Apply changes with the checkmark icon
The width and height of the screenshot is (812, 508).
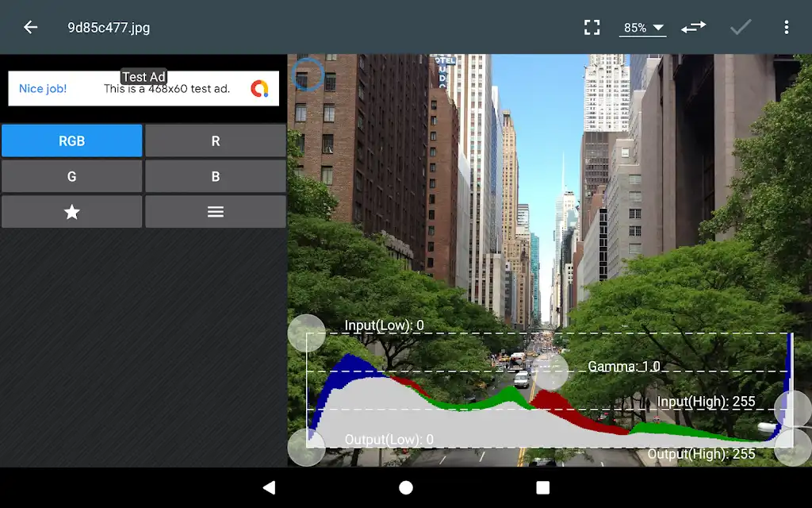pyautogui.click(x=741, y=28)
